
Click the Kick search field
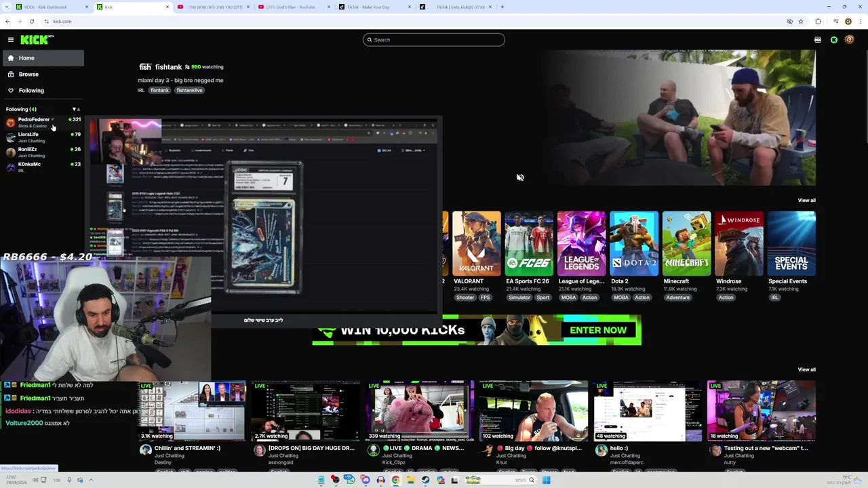coord(434,40)
